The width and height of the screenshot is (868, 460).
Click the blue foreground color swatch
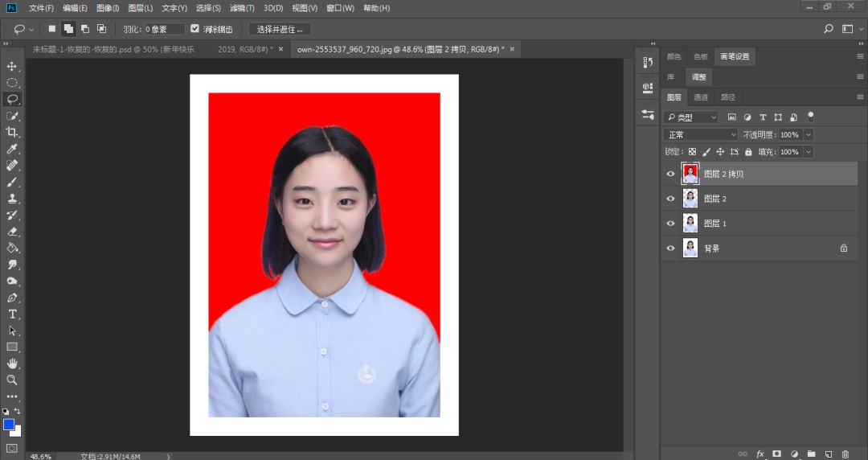9,424
